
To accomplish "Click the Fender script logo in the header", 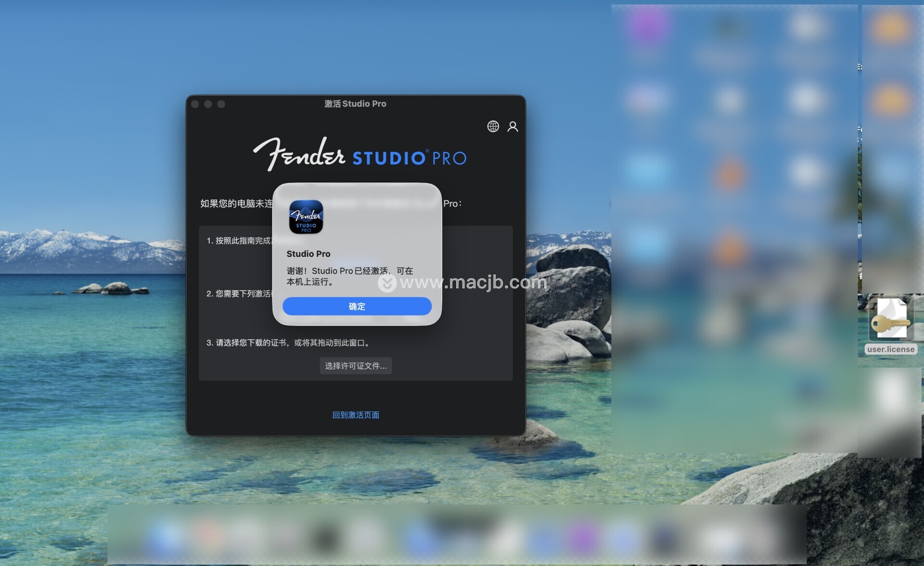I will (299, 154).
